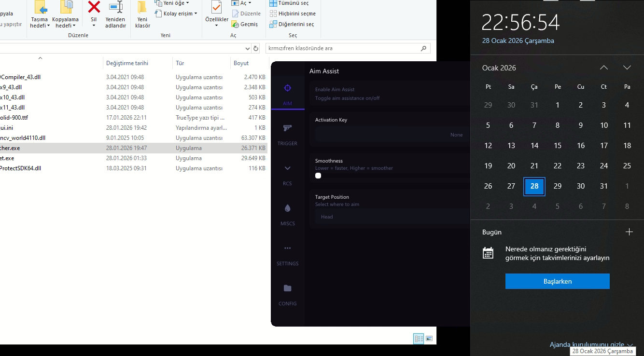The image size is (644, 356).
Task: Click Diğerlerini seç to invert selection
Action: tap(292, 24)
